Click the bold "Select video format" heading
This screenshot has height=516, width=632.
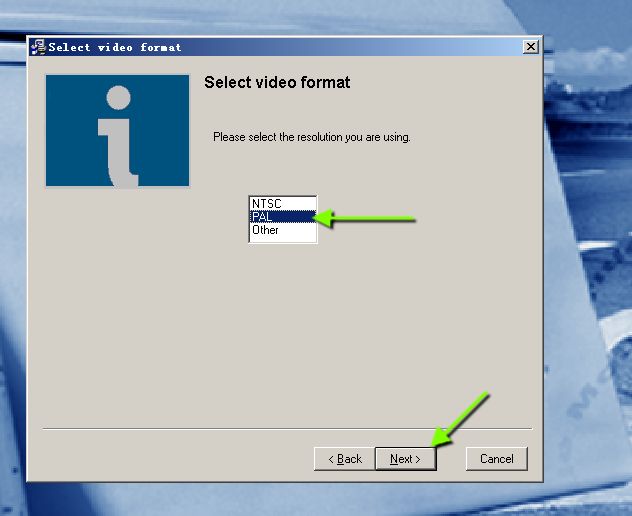point(277,82)
